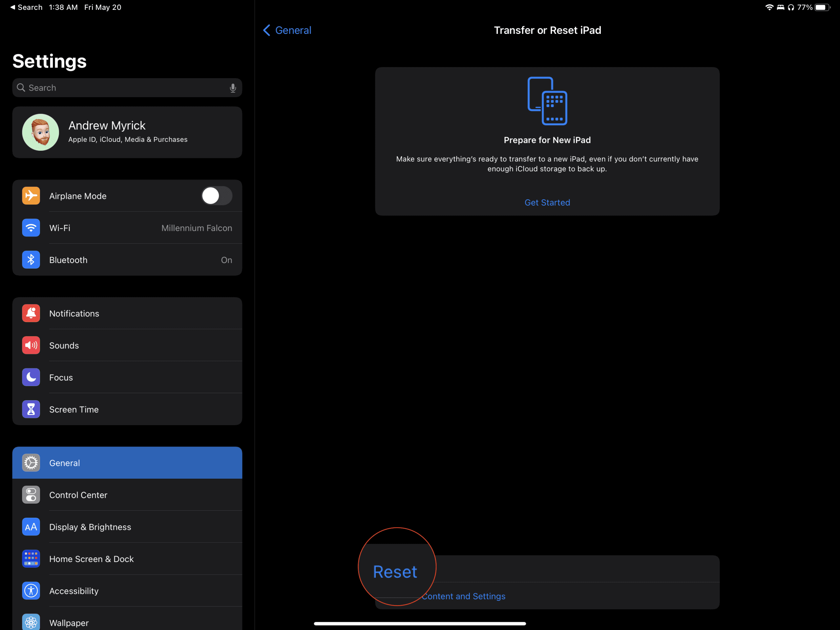Tap Erase All Content and Settings

click(547, 596)
